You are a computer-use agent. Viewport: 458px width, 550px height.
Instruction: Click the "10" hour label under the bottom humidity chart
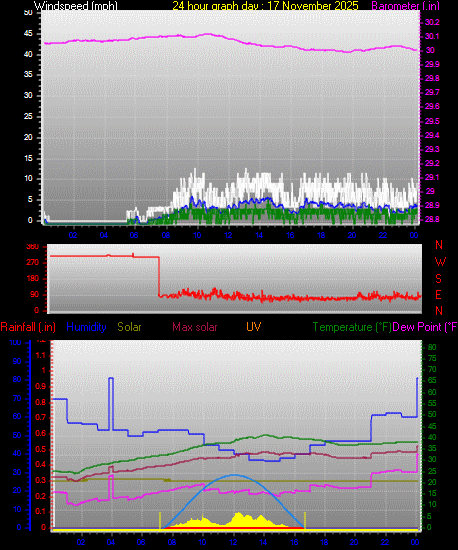(x=202, y=542)
